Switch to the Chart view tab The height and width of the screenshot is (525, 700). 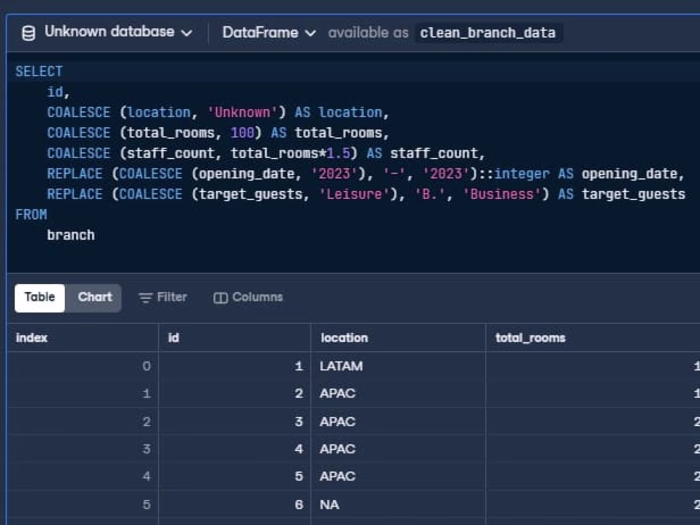[x=95, y=297]
